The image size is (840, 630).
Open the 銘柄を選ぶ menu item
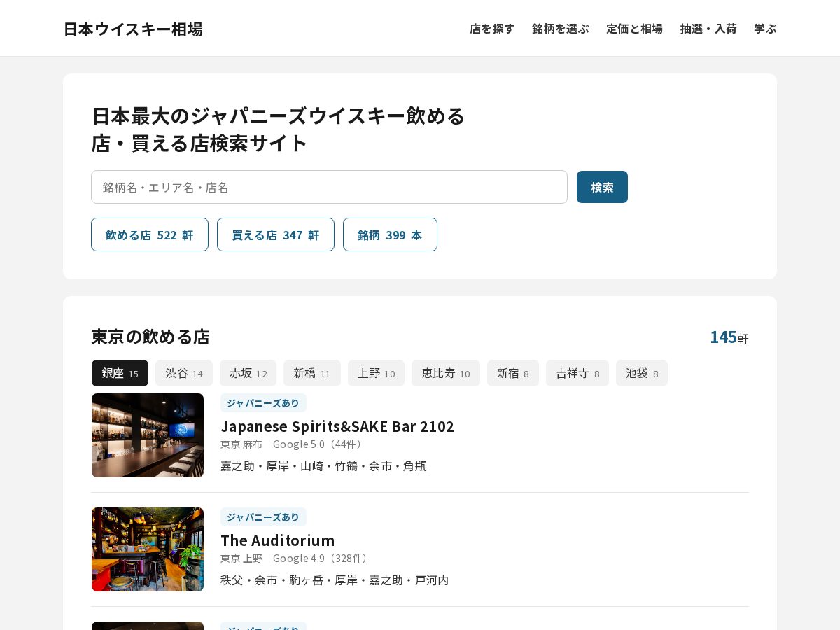[x=561, y=29]
